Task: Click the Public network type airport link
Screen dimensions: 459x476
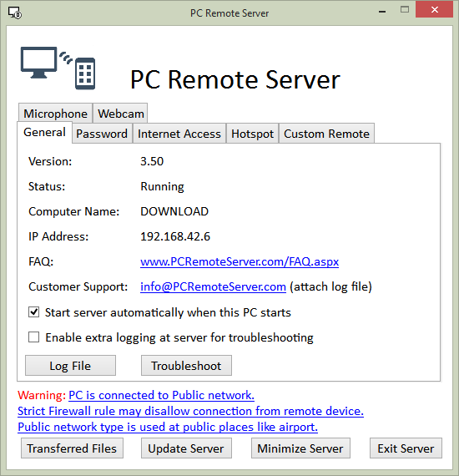Action: coord(168,427)
